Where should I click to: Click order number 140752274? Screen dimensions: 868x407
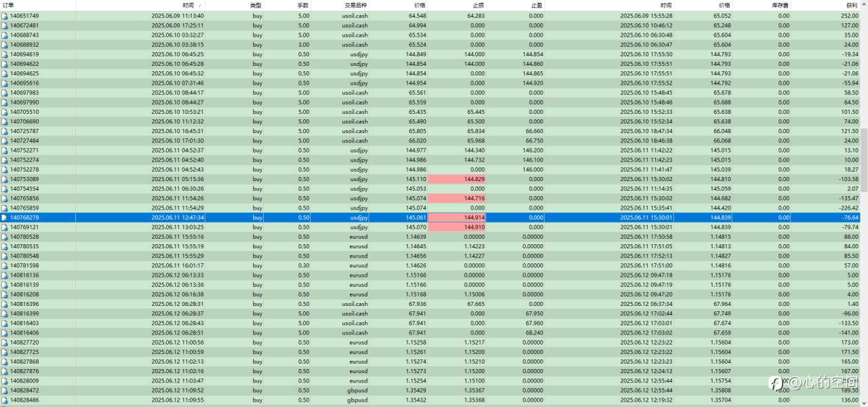[24, 160]
